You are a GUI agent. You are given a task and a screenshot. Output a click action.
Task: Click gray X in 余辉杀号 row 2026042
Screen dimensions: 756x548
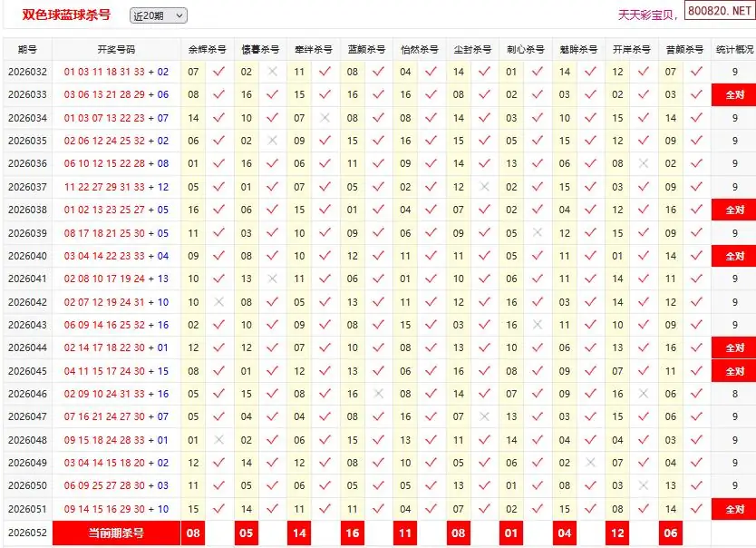(x=218, y=302)
